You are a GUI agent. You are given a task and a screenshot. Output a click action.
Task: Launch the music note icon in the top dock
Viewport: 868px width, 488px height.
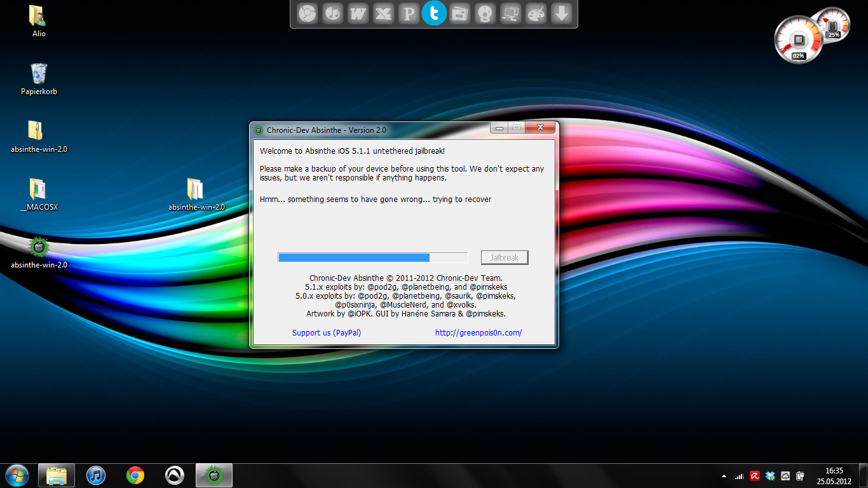pyautogui.click(x=333, y=13)
